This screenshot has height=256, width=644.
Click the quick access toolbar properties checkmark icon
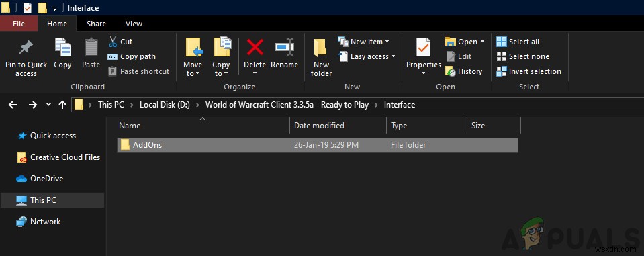click(x=28, y=8)
